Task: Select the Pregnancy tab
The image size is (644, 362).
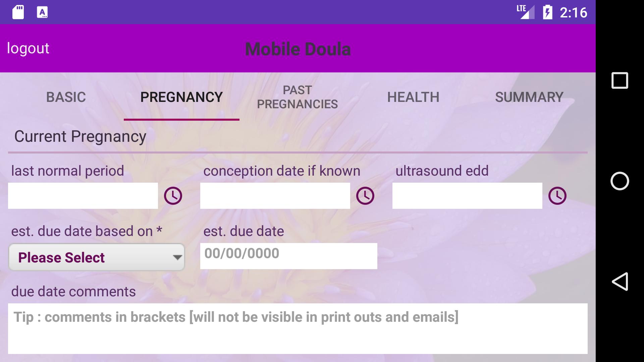Action: (181, 97)
